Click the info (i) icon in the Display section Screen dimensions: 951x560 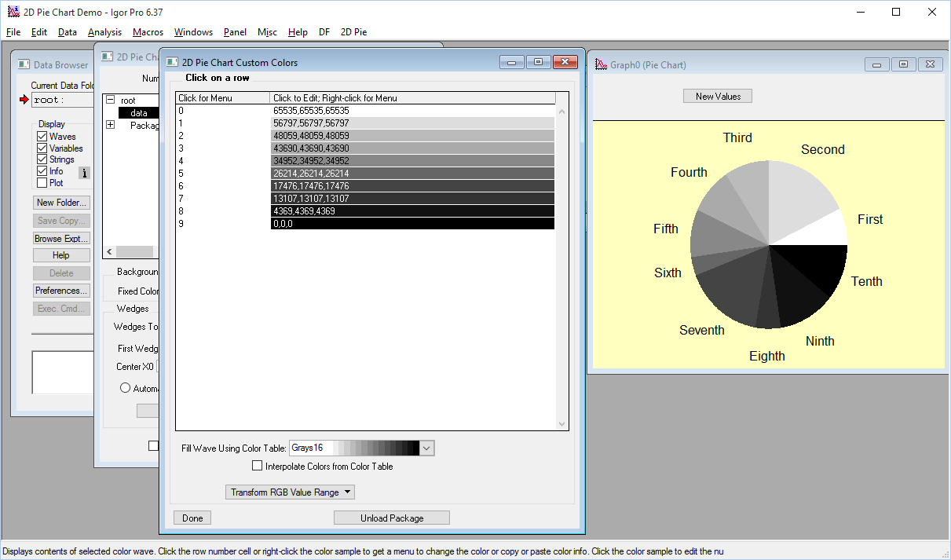point(83,171)
